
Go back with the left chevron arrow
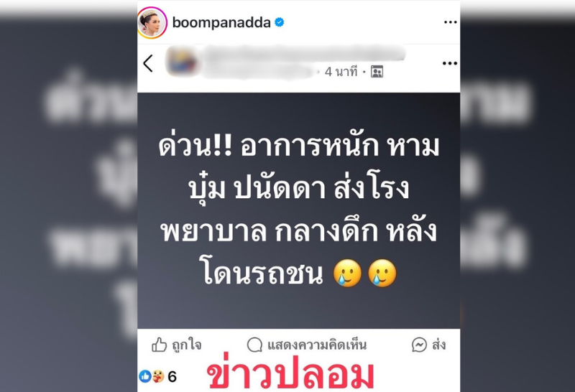tap(148, 63)
